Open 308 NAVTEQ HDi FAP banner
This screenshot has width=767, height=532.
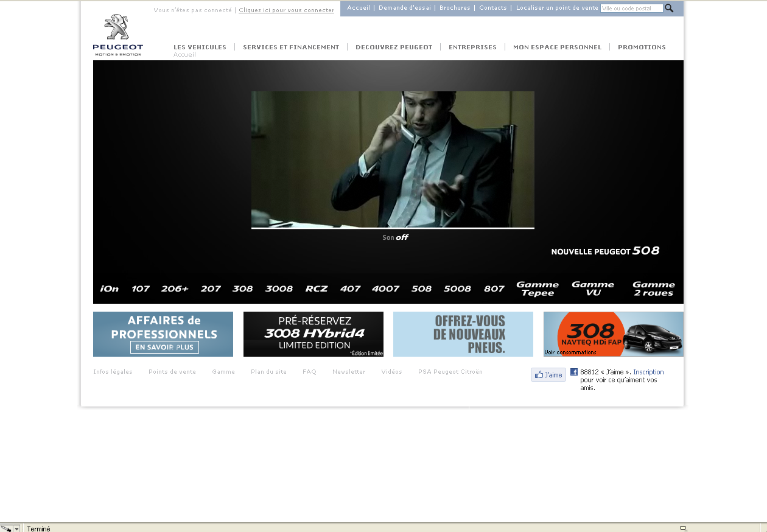tap(614, 334)
